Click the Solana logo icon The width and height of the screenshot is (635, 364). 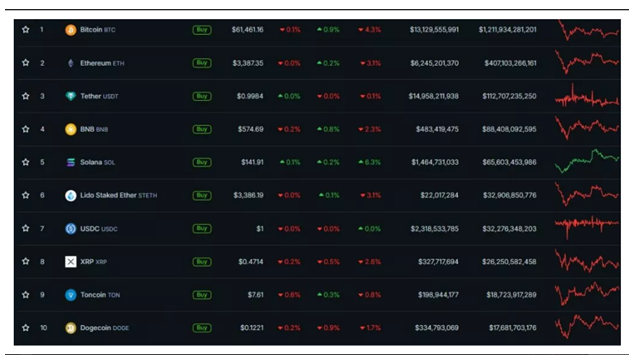[70, 162]
